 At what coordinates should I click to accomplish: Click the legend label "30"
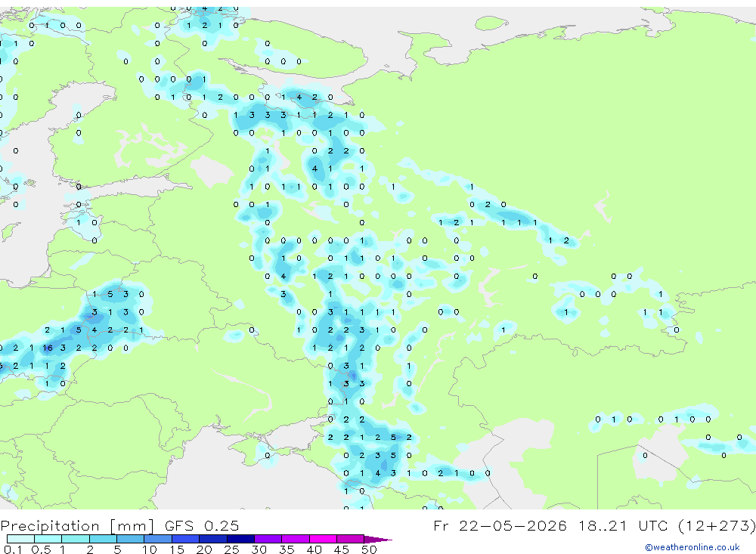click(x=259, y=549)
